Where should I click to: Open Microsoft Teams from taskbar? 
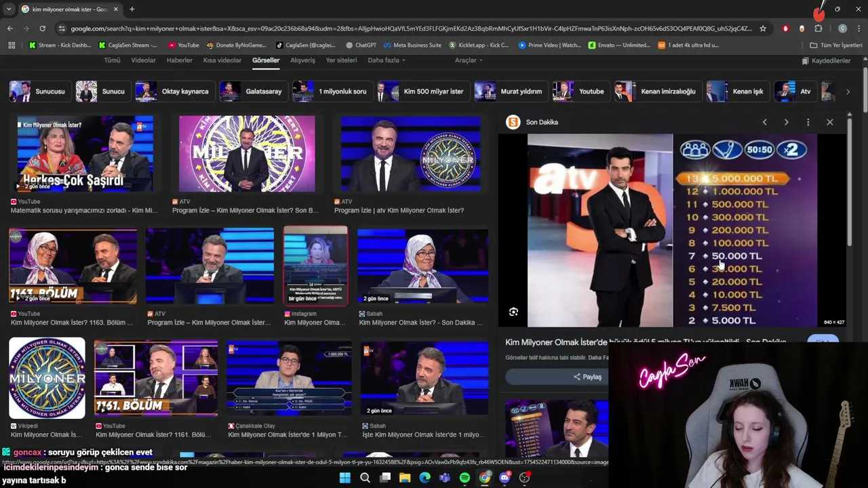(445, 478)
